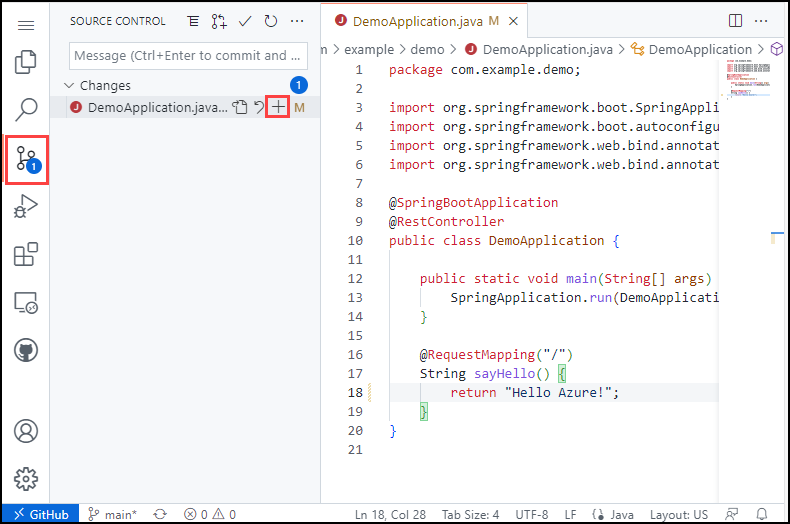Split the editor to the right

736,21
